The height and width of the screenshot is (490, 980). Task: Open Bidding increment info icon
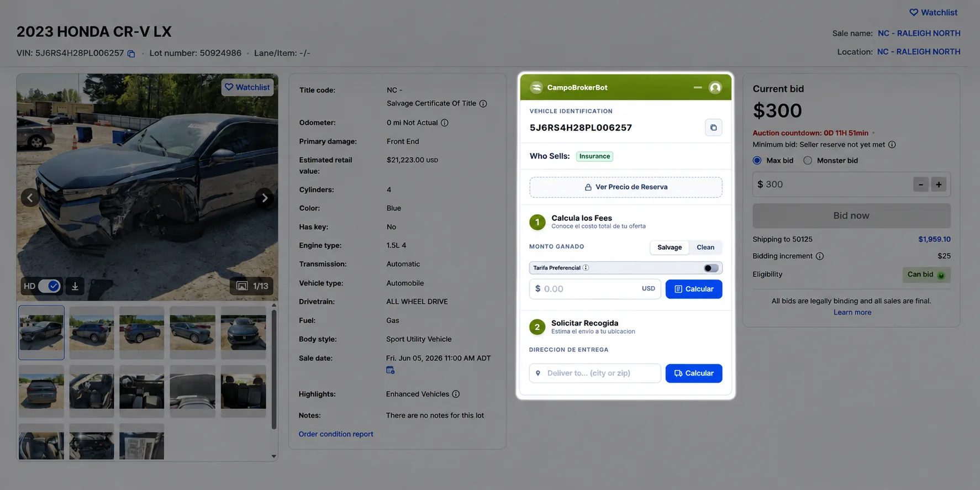tap(820, 256)
